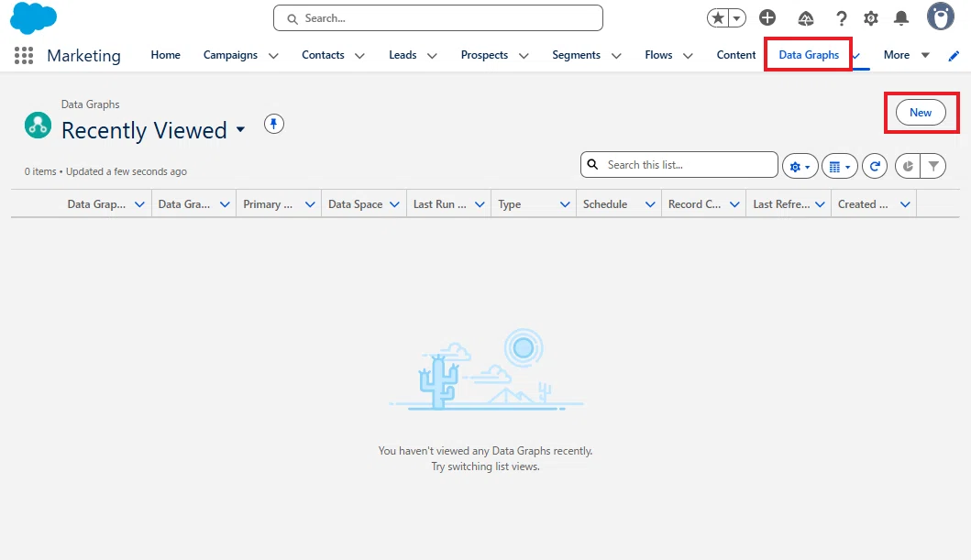Open the Campaigns tab
971x560 pixels.
230,55
